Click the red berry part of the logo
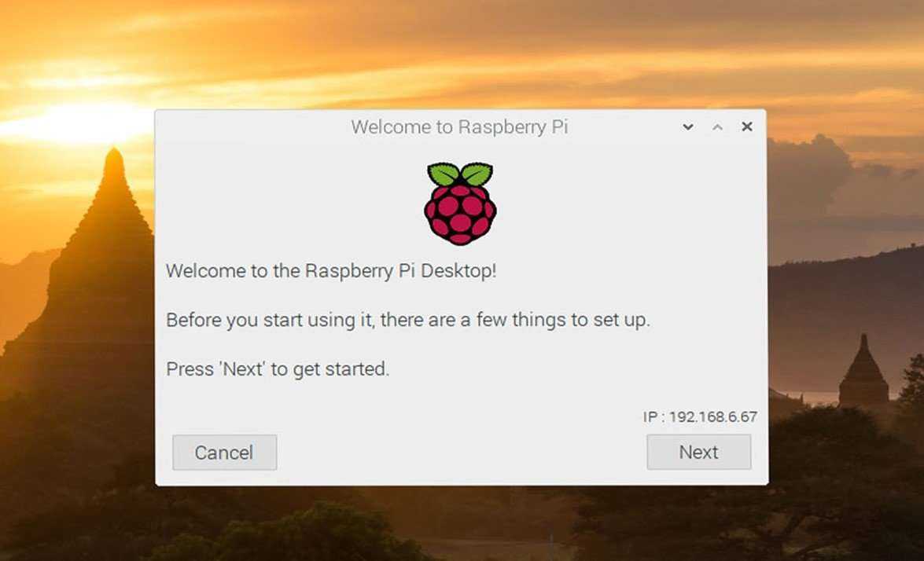 pos(460,214)
